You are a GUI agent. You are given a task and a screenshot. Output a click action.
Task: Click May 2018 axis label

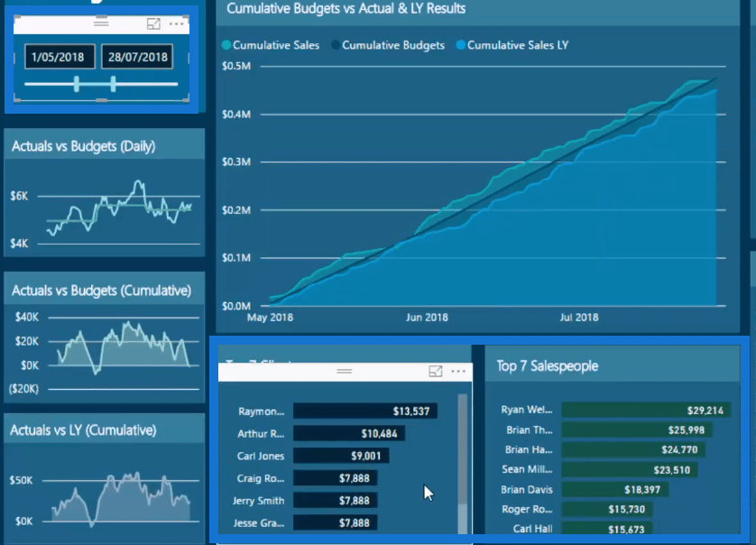click(x=270, y=318)
